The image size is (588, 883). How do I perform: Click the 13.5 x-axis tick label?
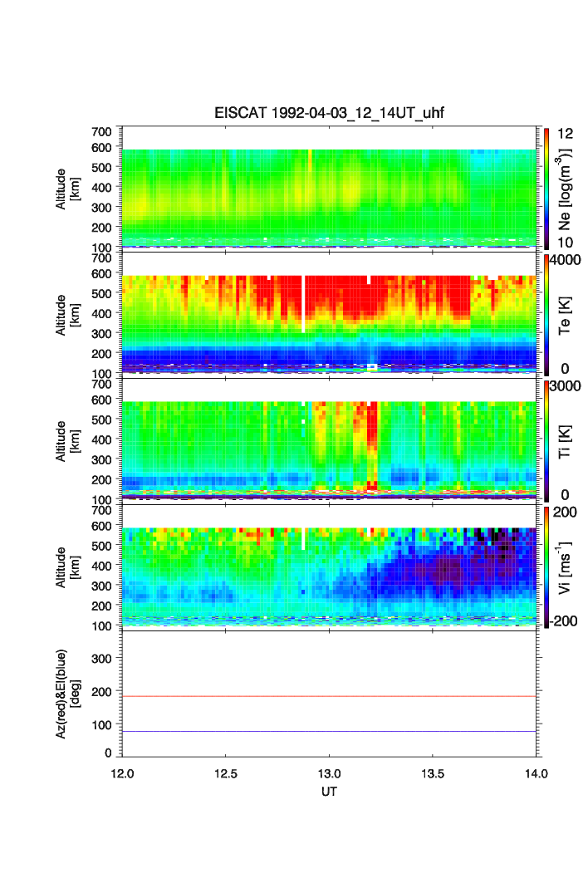[433, 773]
